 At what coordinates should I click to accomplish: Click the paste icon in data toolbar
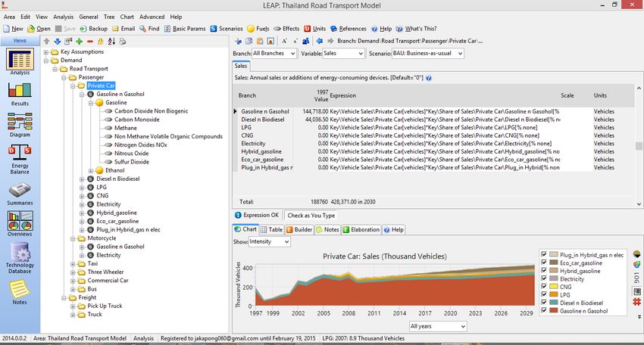(x=260, y=41)
